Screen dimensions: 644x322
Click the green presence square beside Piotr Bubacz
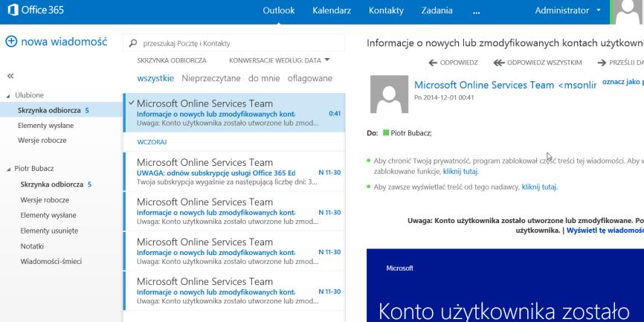[x=386, y=132]
